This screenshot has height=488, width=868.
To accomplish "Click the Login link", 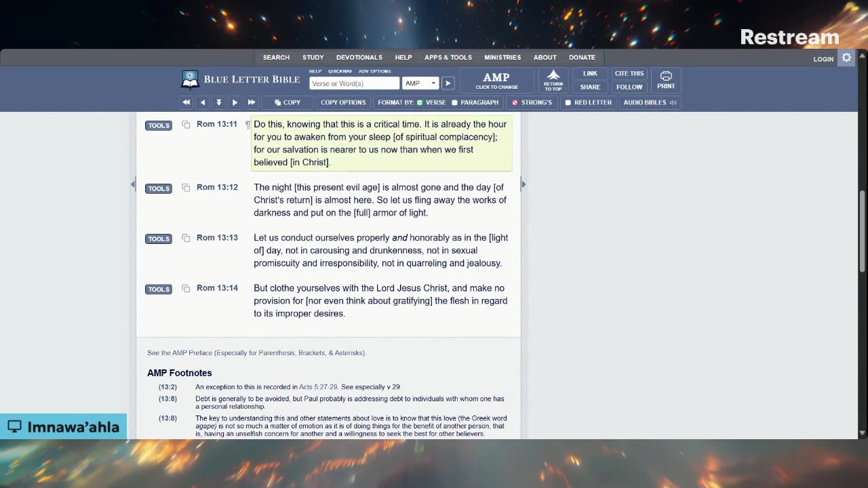I will (x=823, y=59).
